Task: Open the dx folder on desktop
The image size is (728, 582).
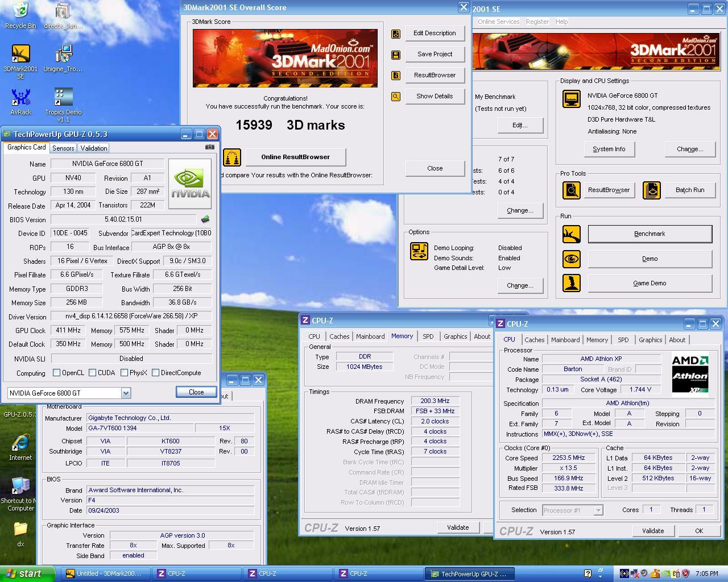Action: pos(20,534)
